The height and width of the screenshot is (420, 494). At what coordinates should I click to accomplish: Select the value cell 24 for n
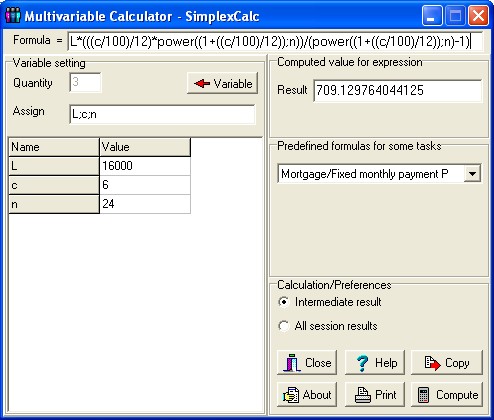tap(145, 204)
